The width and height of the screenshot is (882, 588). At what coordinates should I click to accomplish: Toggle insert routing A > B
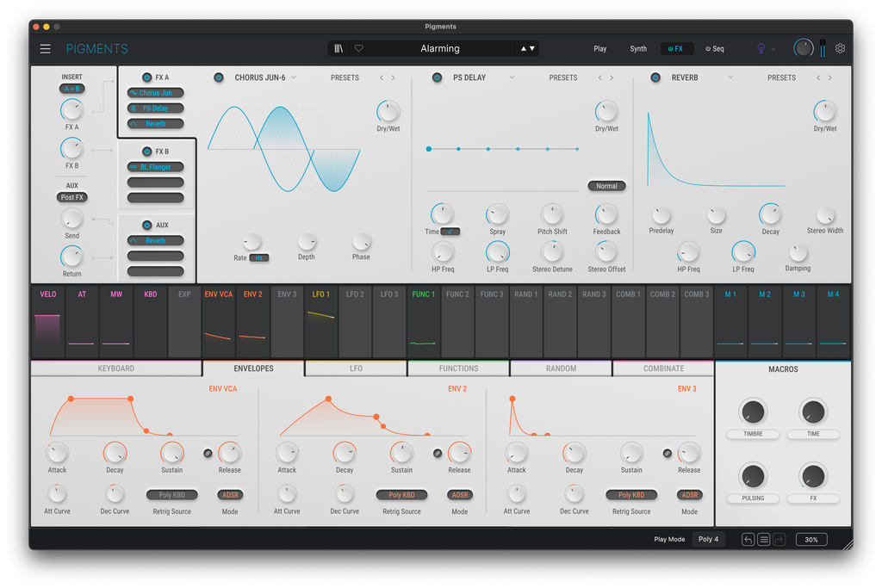72,89
